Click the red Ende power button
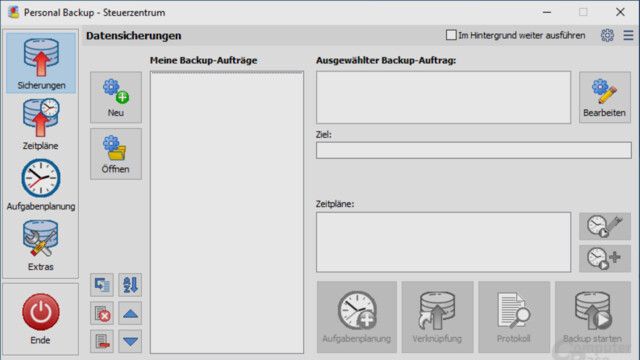Image resolution: width=640 pixels, height=360 pixels. [x=41, y=319]
